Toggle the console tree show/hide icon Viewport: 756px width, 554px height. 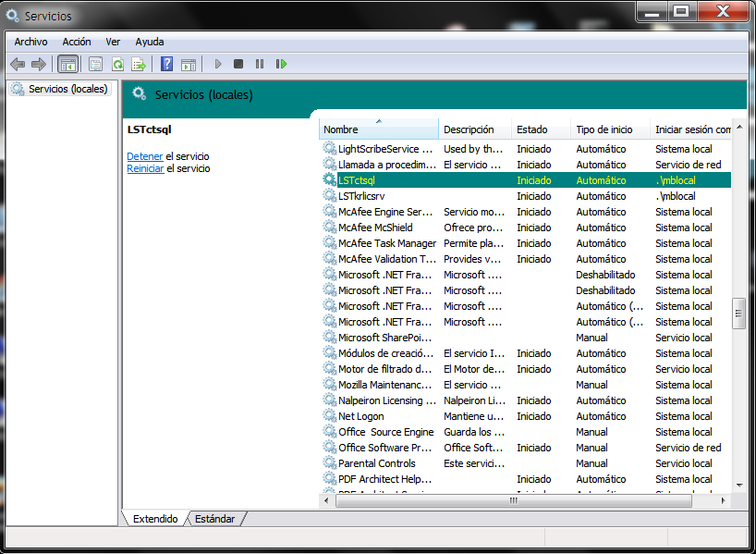(68, 64)
